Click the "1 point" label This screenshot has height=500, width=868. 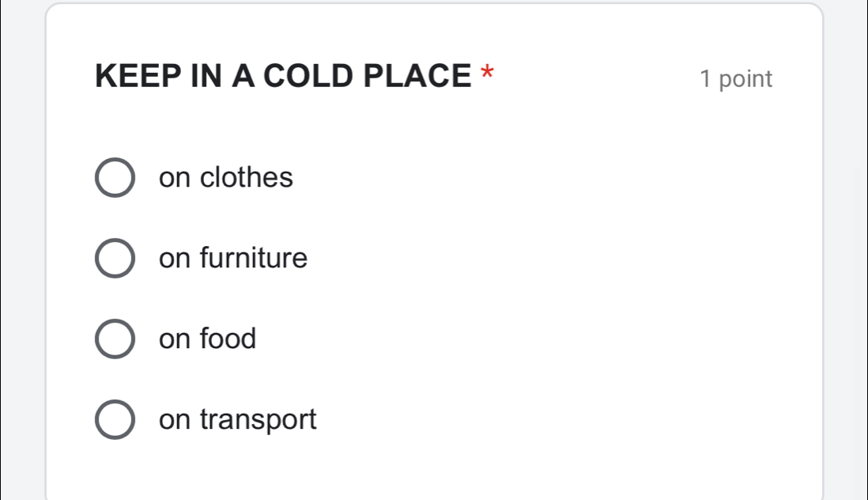pyautogui.click(x=736, y=78)
